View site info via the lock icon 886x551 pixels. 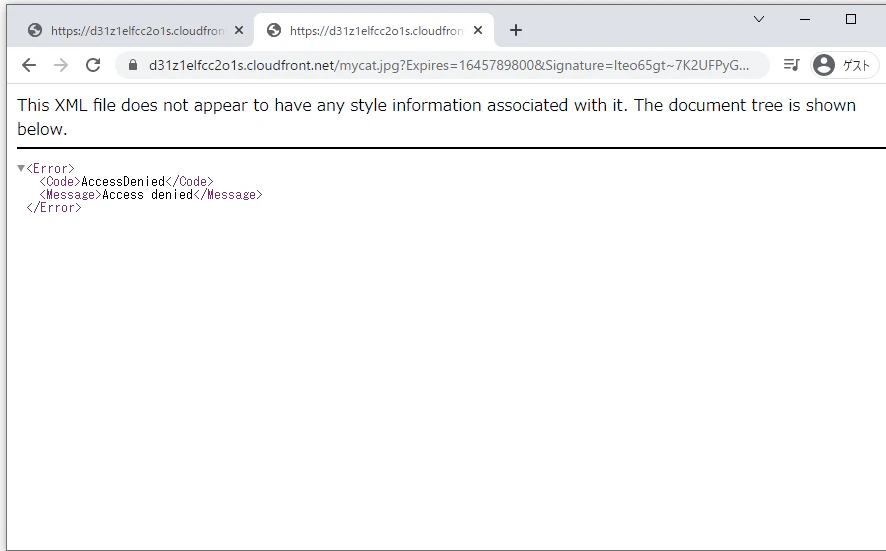133,65
